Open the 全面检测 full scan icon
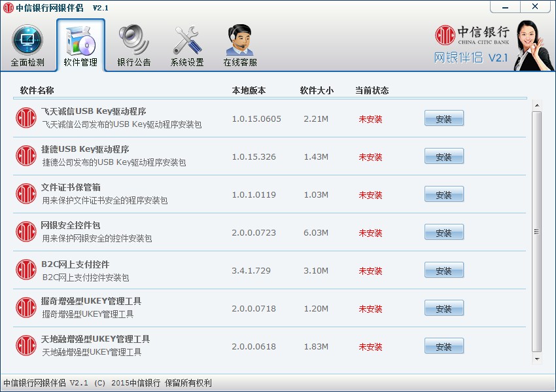The height and width of the screenshot is (392, 556). click(x=27, y=40)
